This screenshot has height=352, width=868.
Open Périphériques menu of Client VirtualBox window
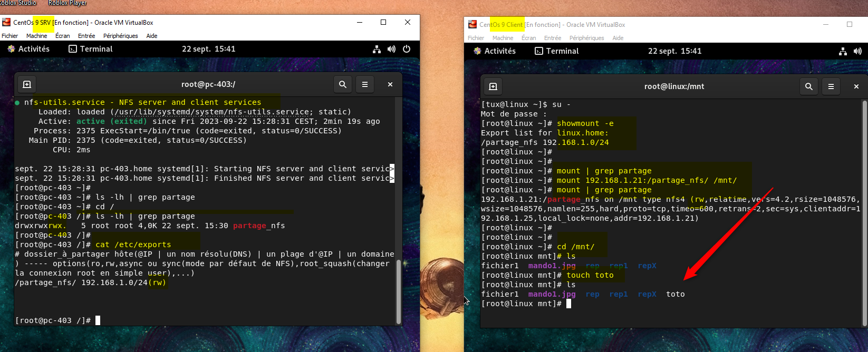587,38
